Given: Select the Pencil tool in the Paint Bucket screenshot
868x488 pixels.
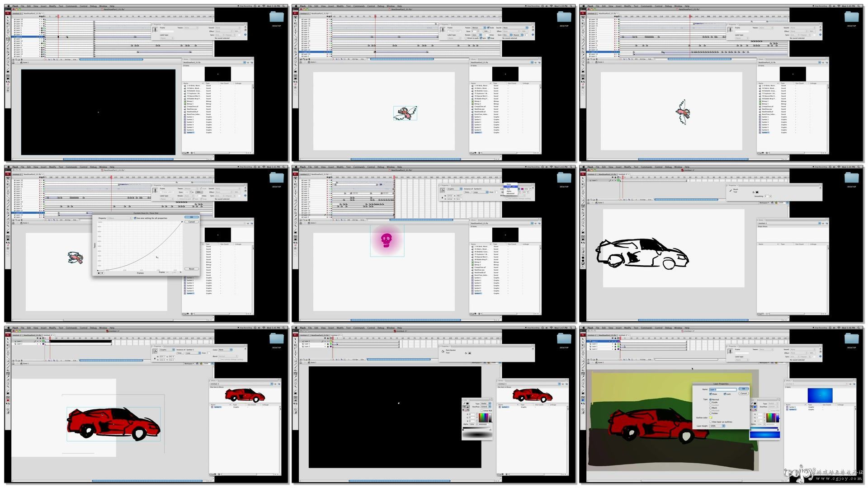Looking at the screenshot, I should tap(295, 364).
